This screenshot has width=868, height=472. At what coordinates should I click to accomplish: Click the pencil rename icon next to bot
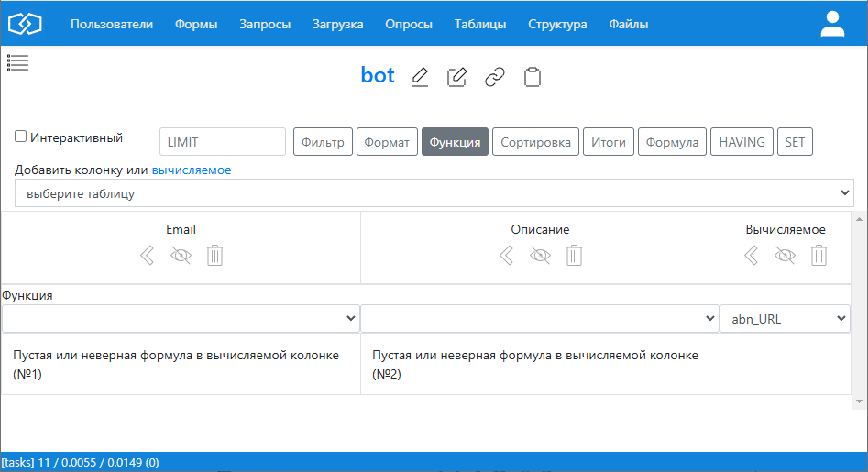pyautogui.click(x=420, y=76)
